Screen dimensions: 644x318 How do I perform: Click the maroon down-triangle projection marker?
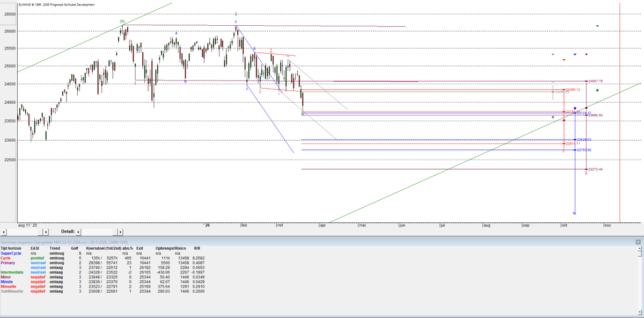click(586, 54)
